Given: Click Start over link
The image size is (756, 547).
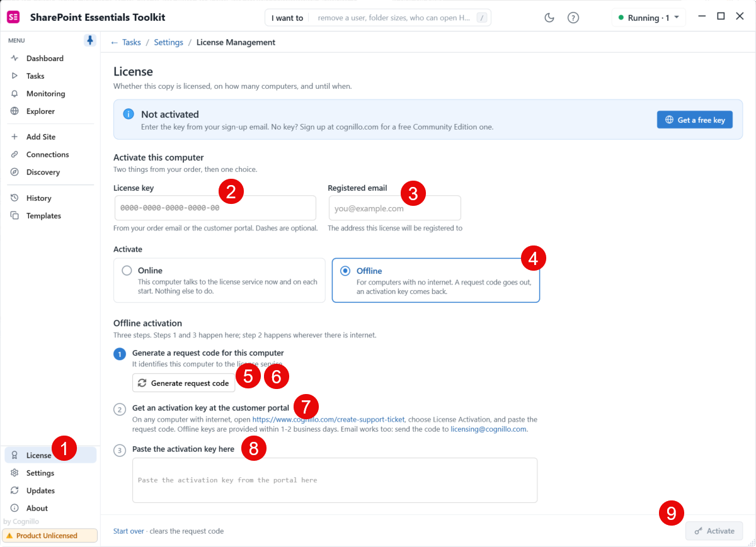Looking at the screenshot, I should (129, 531).
